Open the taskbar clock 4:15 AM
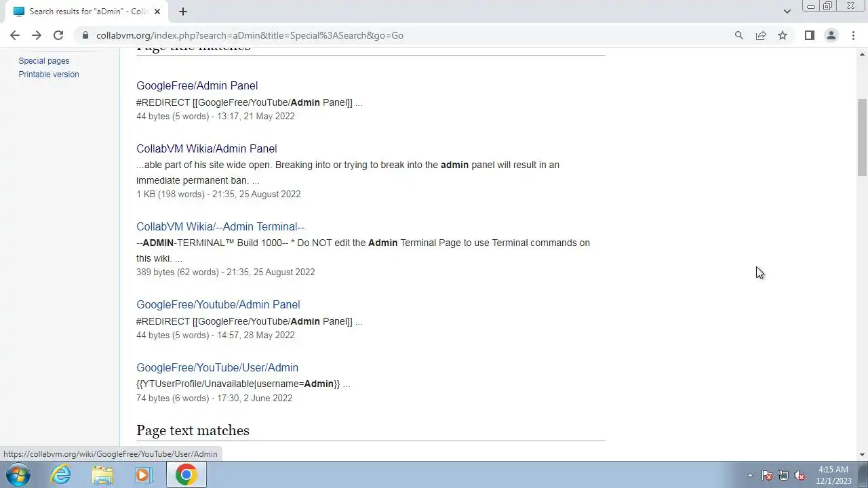868x488 pixels. point(833,475)
